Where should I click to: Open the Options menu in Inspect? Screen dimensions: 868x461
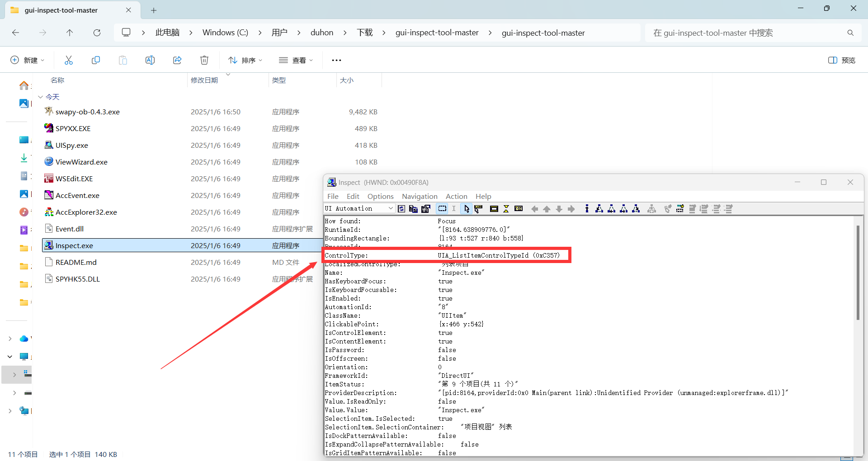pyautogui.click(x=381, y=196)
